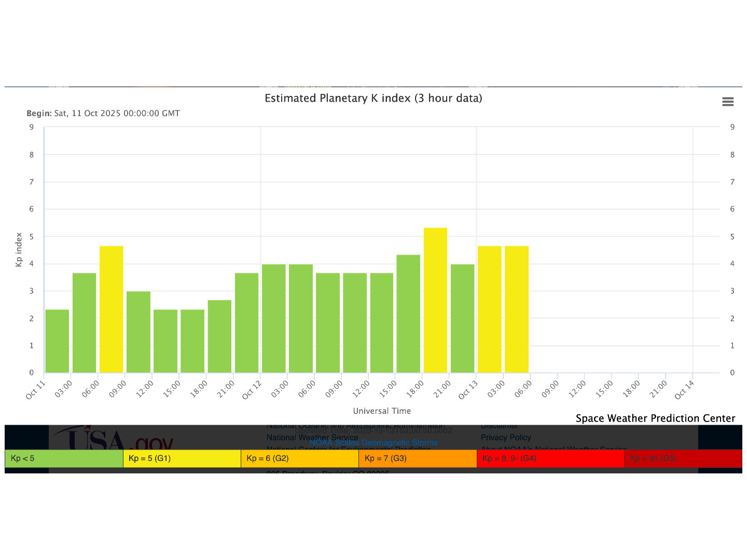Select the yellow Kp = 5 (G1) legend box
The height and width of the screenshot is (560, 747).
[182, 458]
